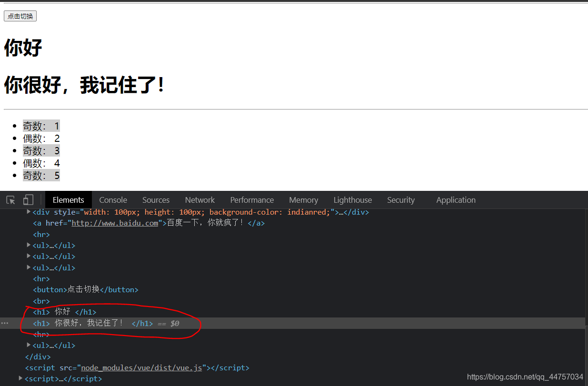Follow the http://www.baidu.com href link
Image resolution: width=588 pixels, height=386 pixels.
pos(115,223)
